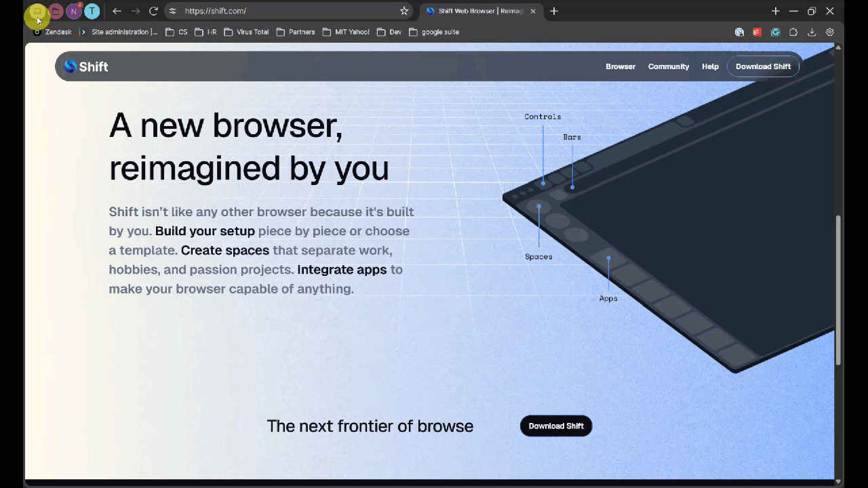Close the Shift Web Browser tab
868x488 pixels.
tap(533, 12)
